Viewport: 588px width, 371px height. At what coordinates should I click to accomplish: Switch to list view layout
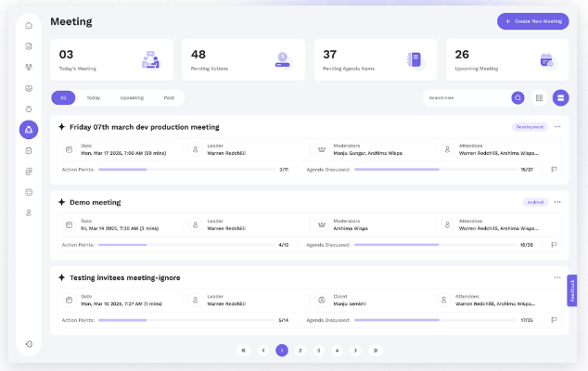point(560,97)
